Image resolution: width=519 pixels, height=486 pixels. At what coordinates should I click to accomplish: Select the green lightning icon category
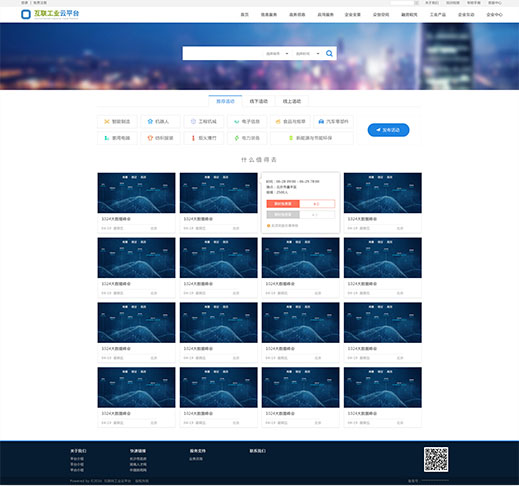point(247,138)
